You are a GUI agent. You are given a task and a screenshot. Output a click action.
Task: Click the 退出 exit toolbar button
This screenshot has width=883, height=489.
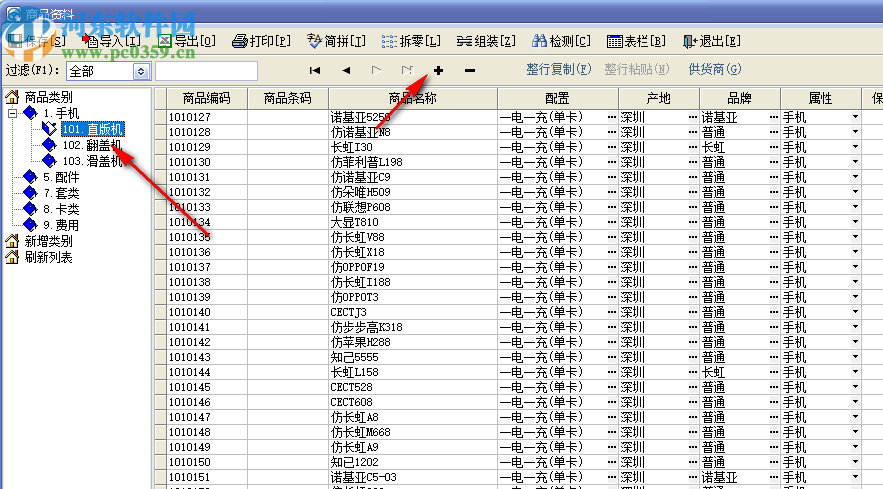711,41
